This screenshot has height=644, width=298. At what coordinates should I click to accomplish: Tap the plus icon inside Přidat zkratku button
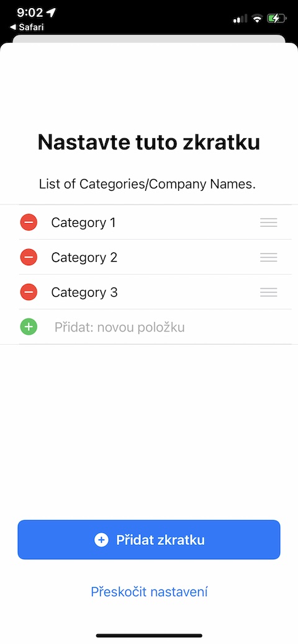pos(101,540)
